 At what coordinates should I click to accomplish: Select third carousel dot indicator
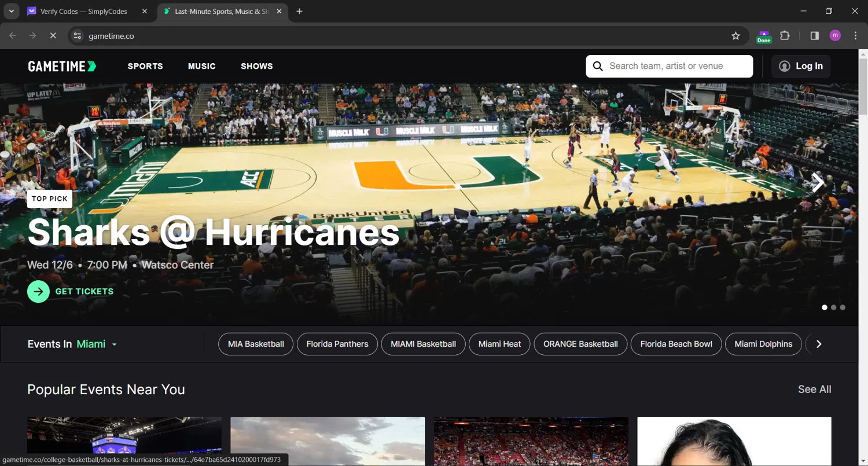click(x=843, y=307)
